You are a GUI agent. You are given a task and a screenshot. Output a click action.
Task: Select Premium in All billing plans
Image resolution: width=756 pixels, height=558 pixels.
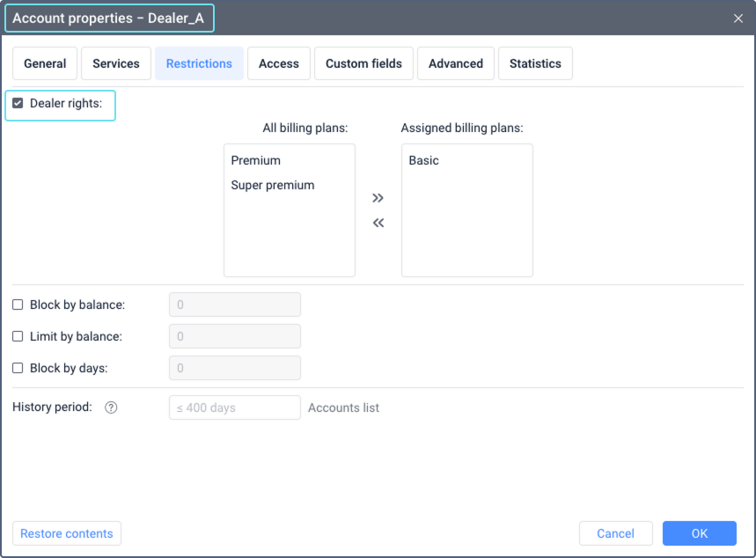coord(255,160)
